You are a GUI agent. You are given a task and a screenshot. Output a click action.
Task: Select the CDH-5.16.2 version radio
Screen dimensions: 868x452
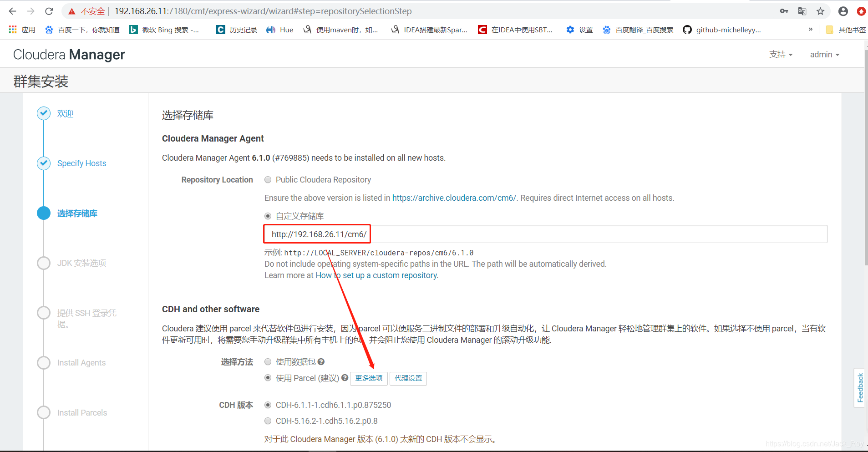tap(268, 421)
